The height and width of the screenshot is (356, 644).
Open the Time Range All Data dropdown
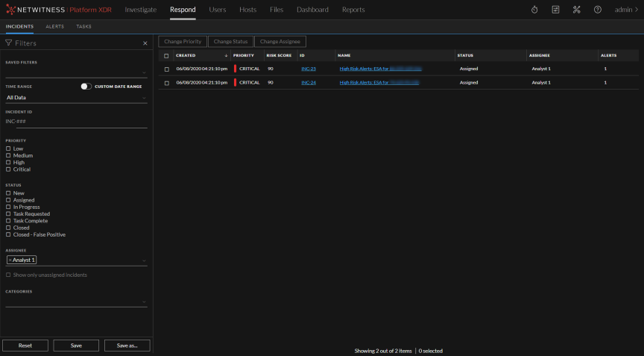76,98
